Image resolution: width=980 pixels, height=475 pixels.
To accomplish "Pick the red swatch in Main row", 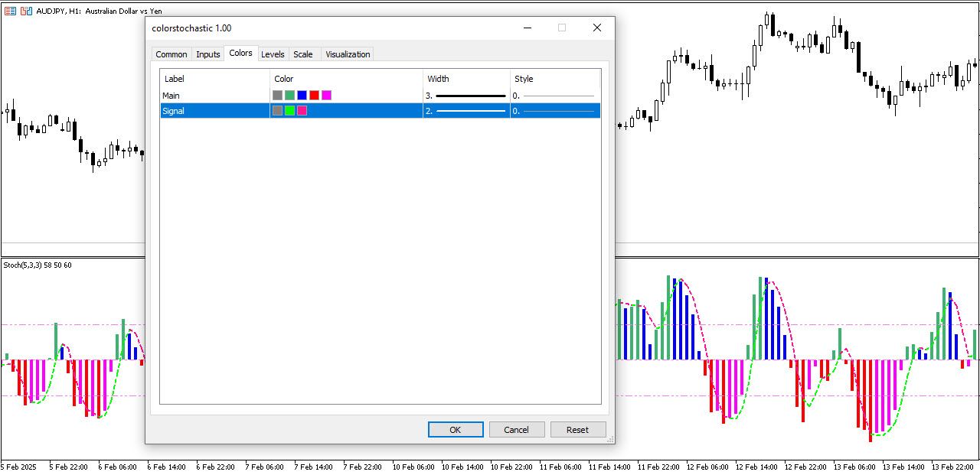I will [314, 96].
